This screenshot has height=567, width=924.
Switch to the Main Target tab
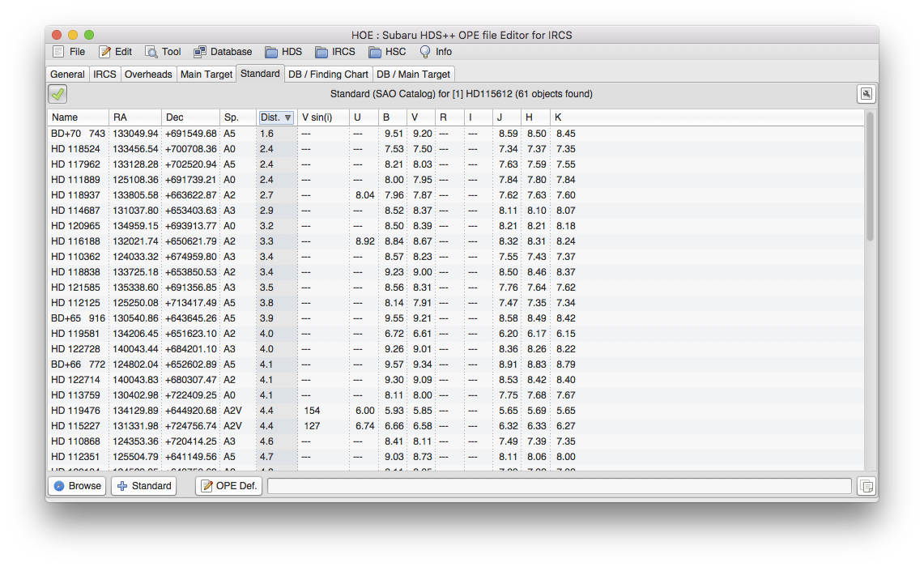[207, 75]
